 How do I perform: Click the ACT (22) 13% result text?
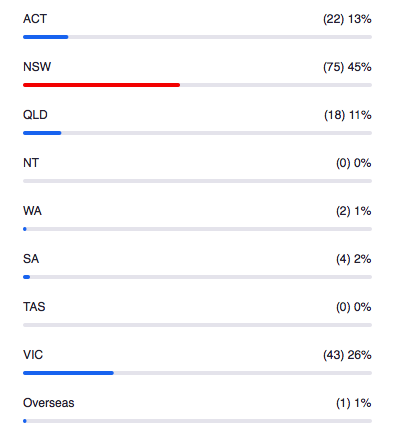[x=347, y=19]
